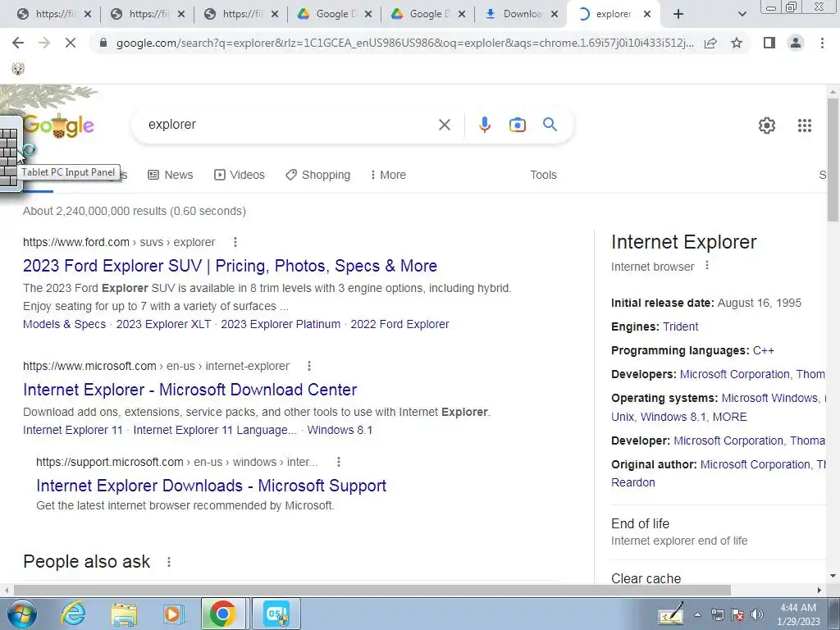
Task: Open the Tools search options
Action: [x=543, y=175]
